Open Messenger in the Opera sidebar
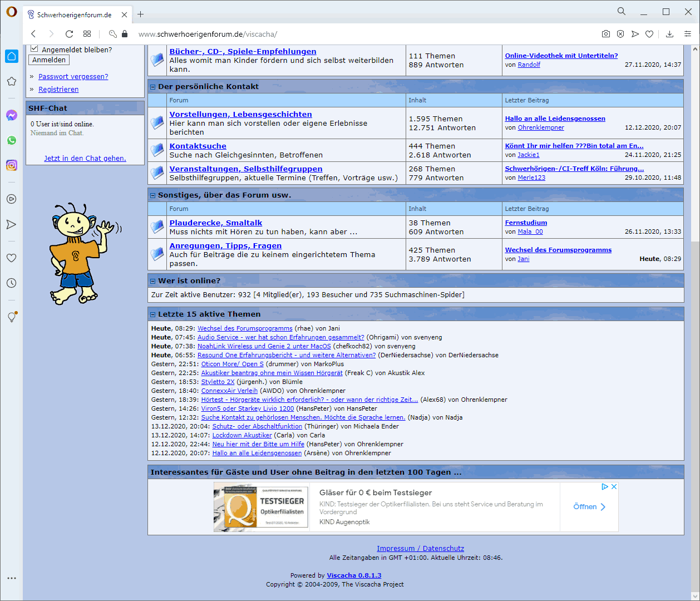Image resolution: width=700 pixels, height=601 pixels. [12, 115]
